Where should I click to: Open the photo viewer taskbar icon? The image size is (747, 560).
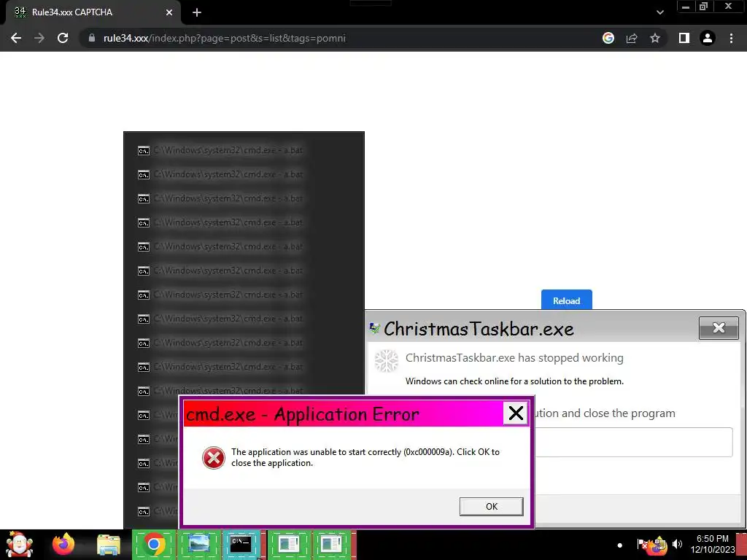pos(198,544)
